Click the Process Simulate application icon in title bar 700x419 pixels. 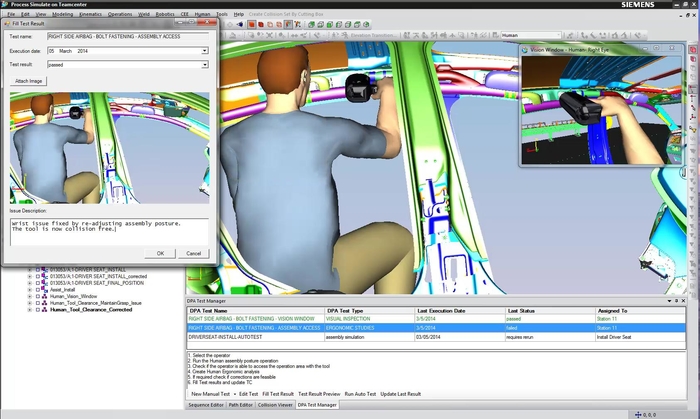pyautogui.click(x=4, y=4)
